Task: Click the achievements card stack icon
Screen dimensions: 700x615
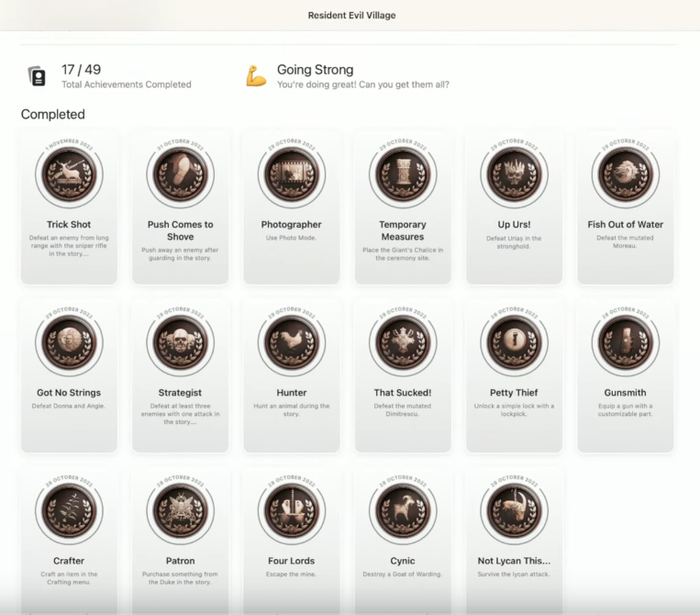Action: 37,76
